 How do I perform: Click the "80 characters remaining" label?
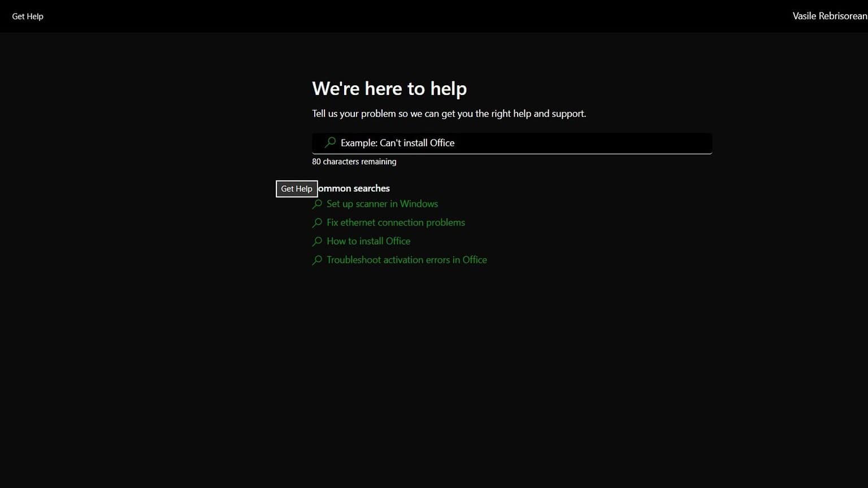(x=354, y=162)
